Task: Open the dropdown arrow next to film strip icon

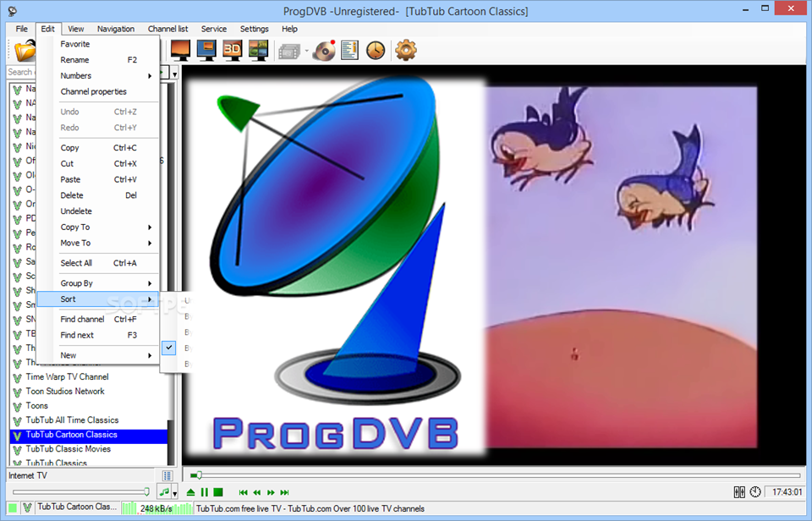Action: (306, 51)
